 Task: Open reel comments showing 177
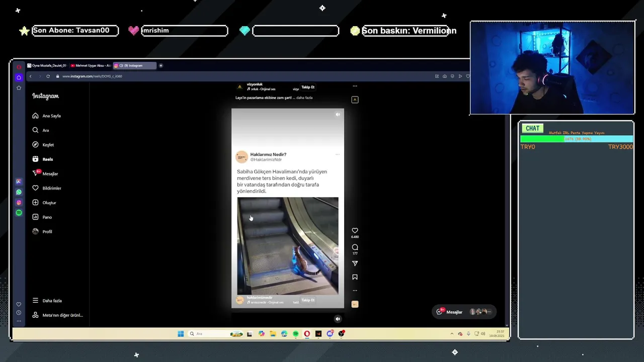coord(355,247)
